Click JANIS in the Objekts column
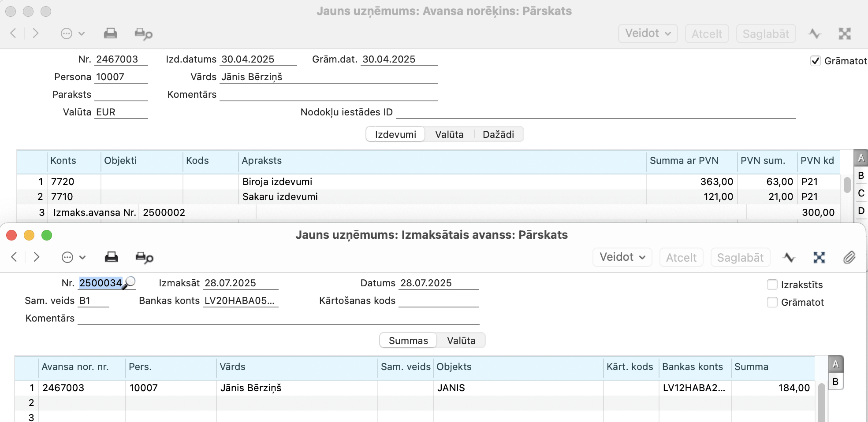Image resolution: width=868 pixels, height=422 pixels. 451,388
